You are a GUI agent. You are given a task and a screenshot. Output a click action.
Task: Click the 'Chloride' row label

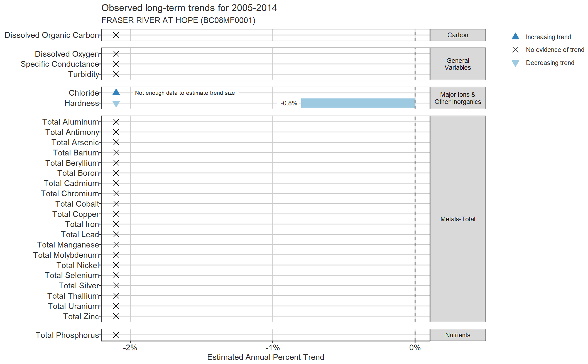pos(84,93)
